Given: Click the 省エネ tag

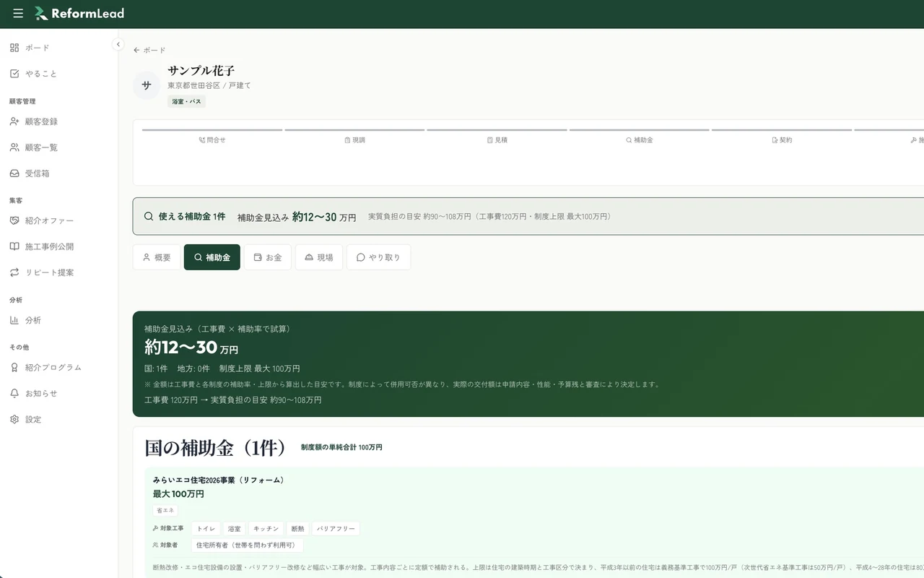Looking at the screenshot, I should [165, 510].
